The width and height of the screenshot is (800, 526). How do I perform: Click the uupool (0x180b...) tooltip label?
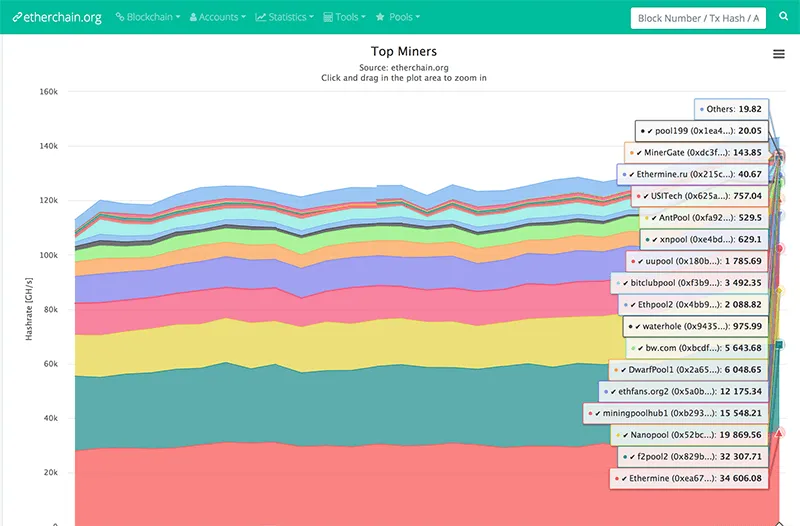(x=697, y=261)
